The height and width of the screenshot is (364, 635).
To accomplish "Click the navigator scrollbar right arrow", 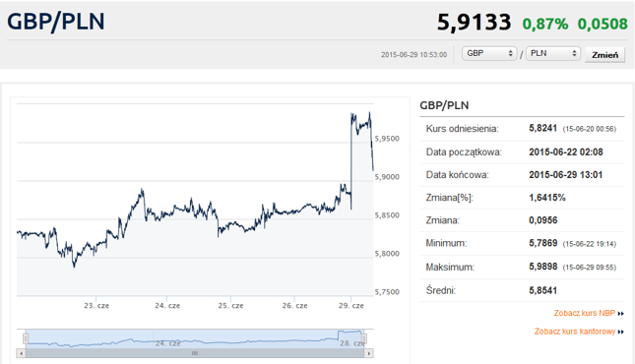I will click(368, 353).
